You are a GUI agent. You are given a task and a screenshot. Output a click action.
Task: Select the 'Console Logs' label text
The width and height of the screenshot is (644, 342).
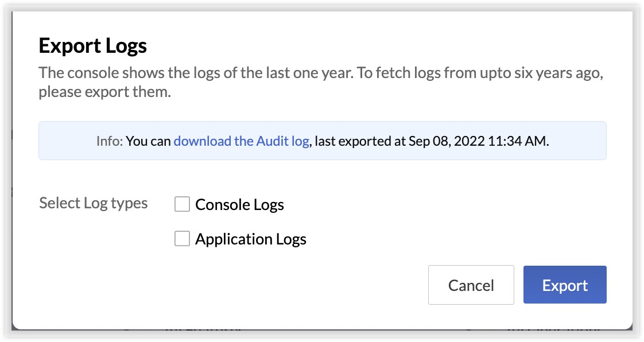239,204
